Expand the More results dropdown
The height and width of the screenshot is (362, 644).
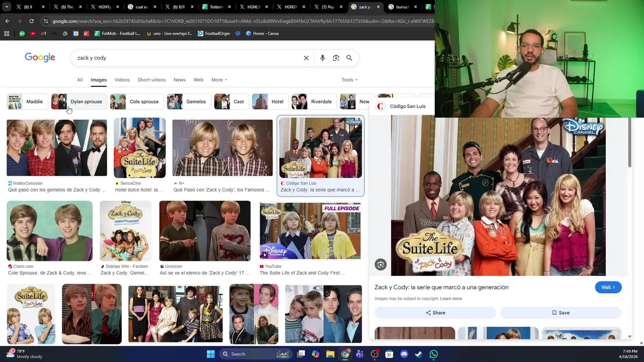[x=219, y=80]
